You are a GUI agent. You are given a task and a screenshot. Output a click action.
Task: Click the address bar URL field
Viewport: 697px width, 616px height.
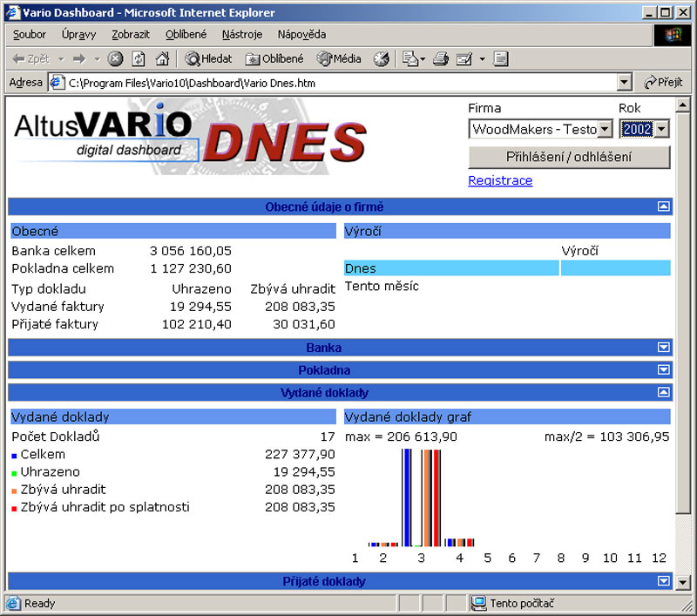tap(340, 83)
